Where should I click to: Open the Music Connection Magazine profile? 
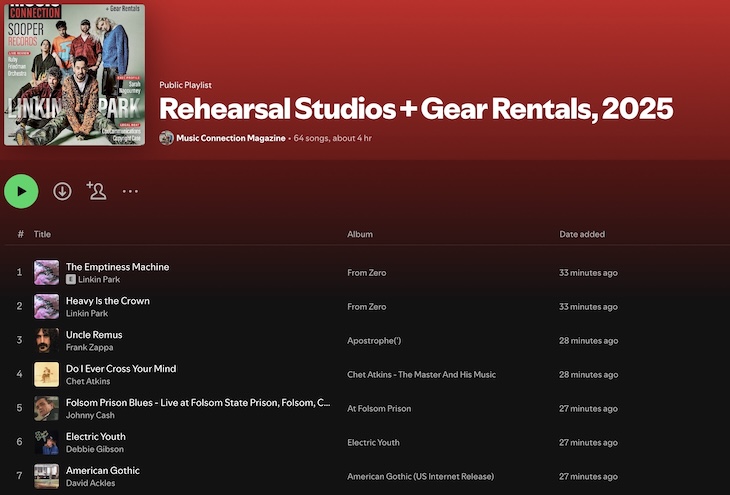tap(231, 138)
